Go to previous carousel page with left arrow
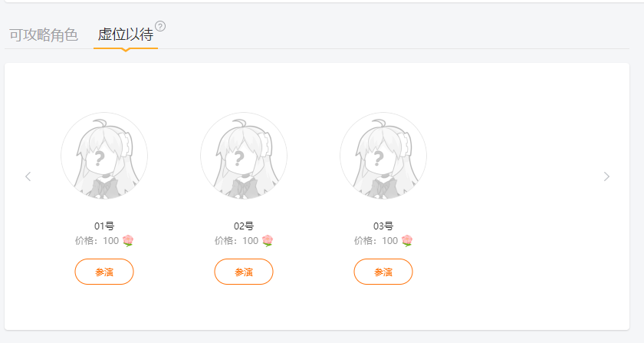 (x=28, y=176)
